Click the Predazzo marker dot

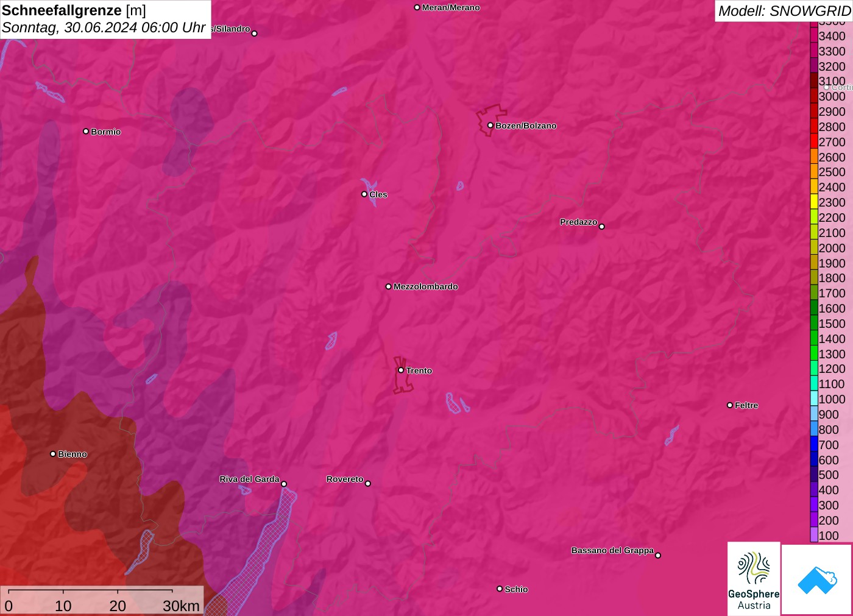(601, 226)
